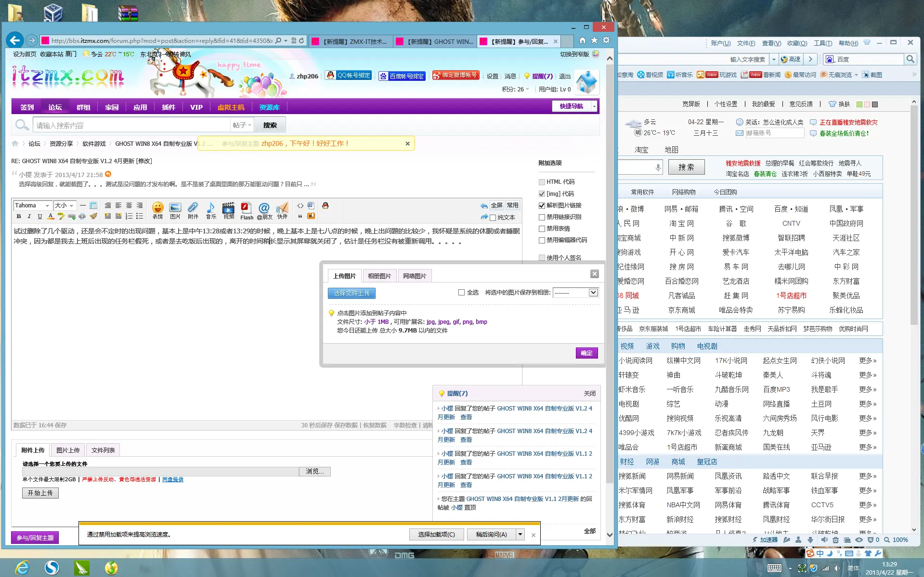Switch to 网络图片 tab
924x577 pixels.
pyautogui.click(x=415, y=276)
